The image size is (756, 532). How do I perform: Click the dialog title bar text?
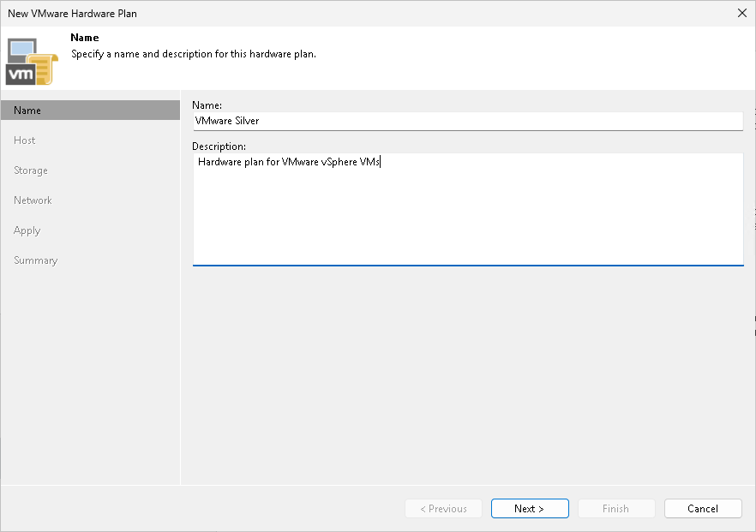(x=72, y=13)
